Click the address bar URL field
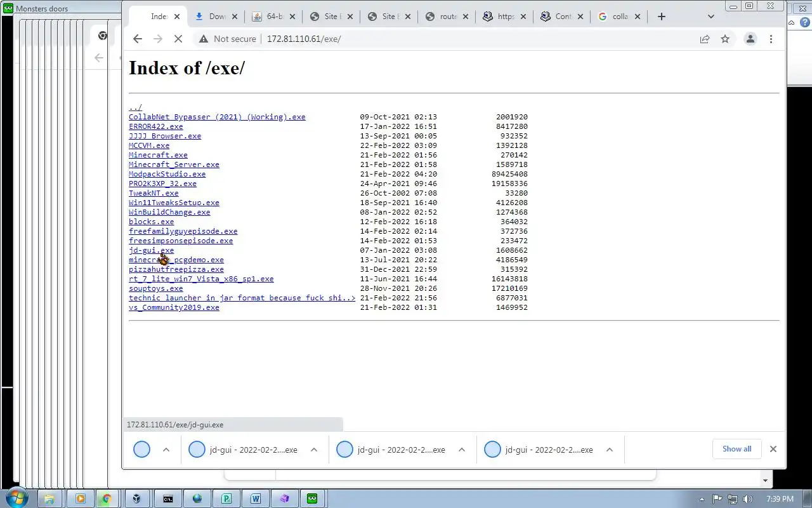Image resolution: width=812 pixels, height=508 pixels. pos(476,39)
